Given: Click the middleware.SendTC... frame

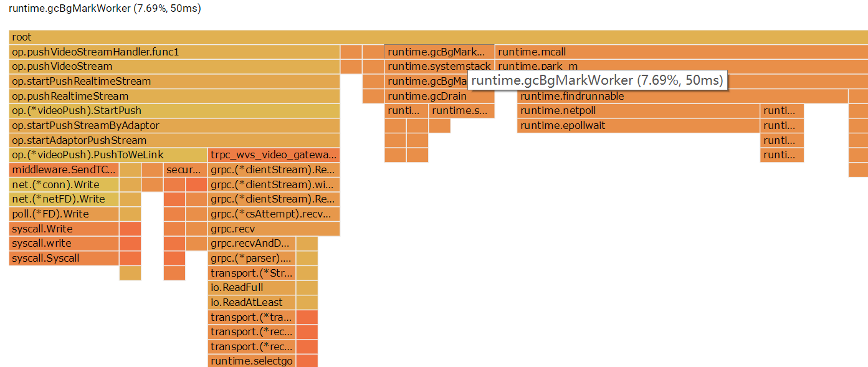Looking at the screenshot, I should point(64,170).
